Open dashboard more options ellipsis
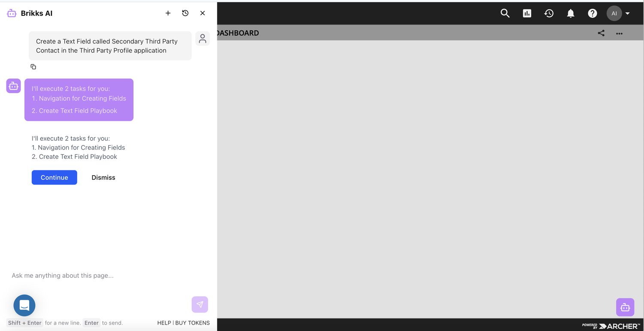Image resolution: width=644 pixels, height=331 pixels. click(619, 33)
